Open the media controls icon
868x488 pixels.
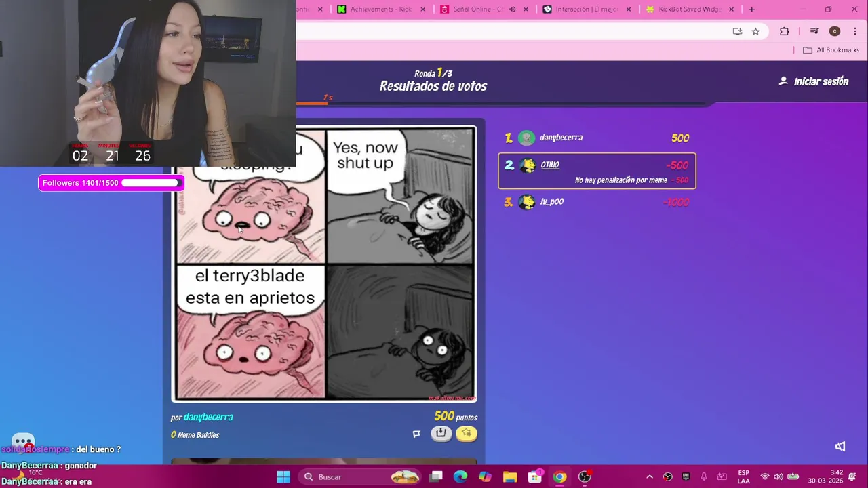point(814,31)
